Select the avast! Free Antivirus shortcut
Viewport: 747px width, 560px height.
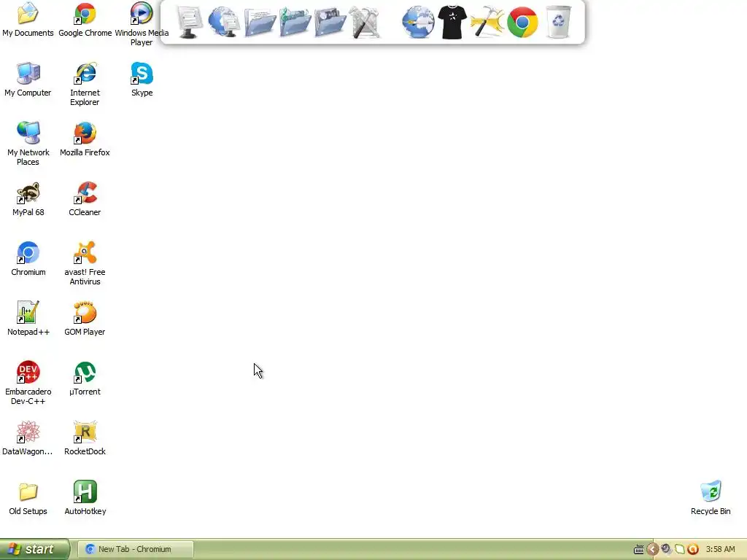pos(85,263)
